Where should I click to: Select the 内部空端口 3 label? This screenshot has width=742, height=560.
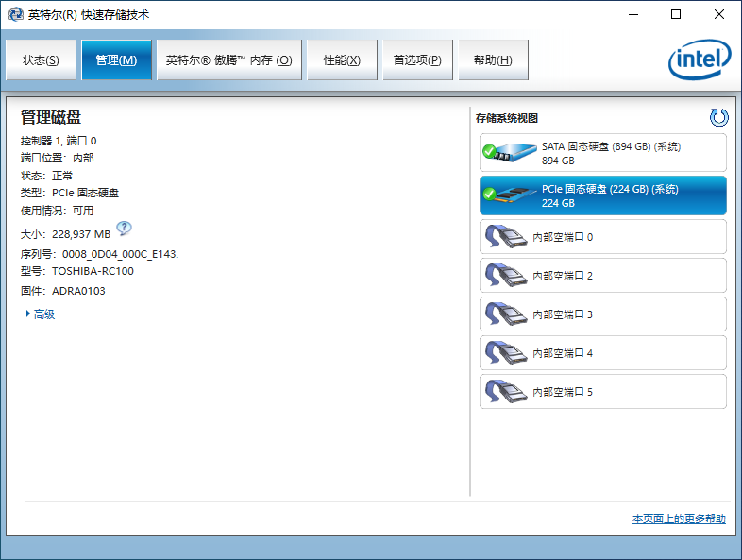pos(563,314)
